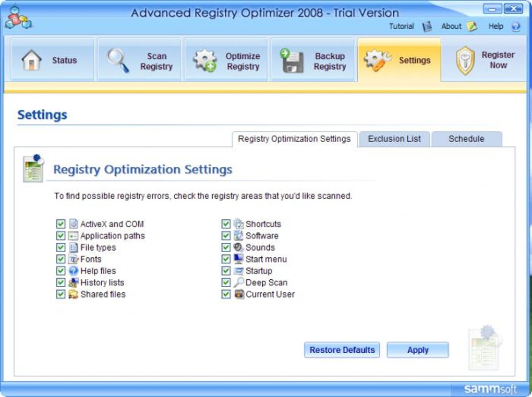Open the Help link text
The width and height of the screenshot is (532, 397).
tap(495, 27)
